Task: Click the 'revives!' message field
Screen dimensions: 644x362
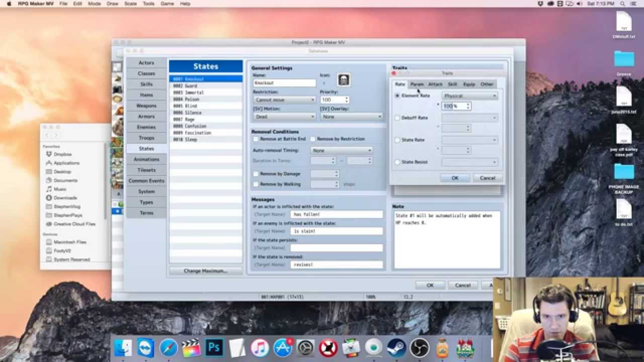Action: [x=337, y=264]
